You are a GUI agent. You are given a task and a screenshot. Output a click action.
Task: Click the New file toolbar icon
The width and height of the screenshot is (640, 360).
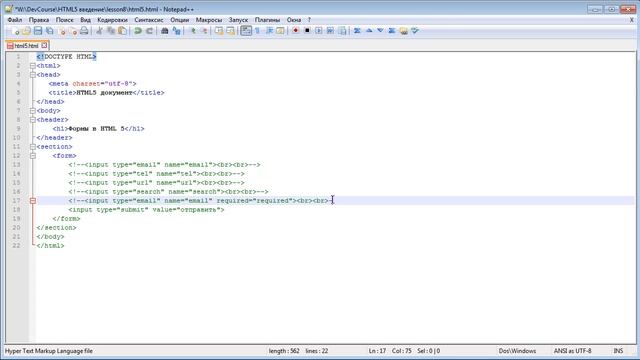(15, 31)
